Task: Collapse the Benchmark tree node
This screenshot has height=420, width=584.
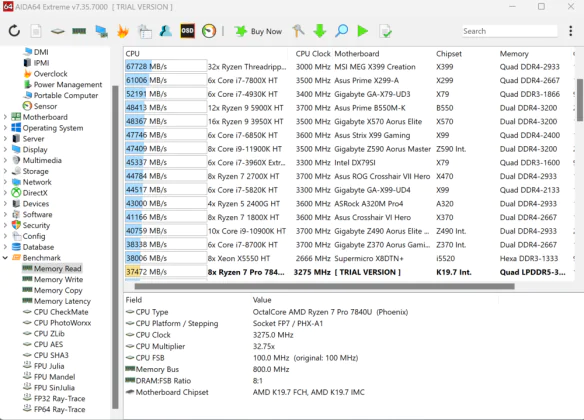Action: pos(5,257)
